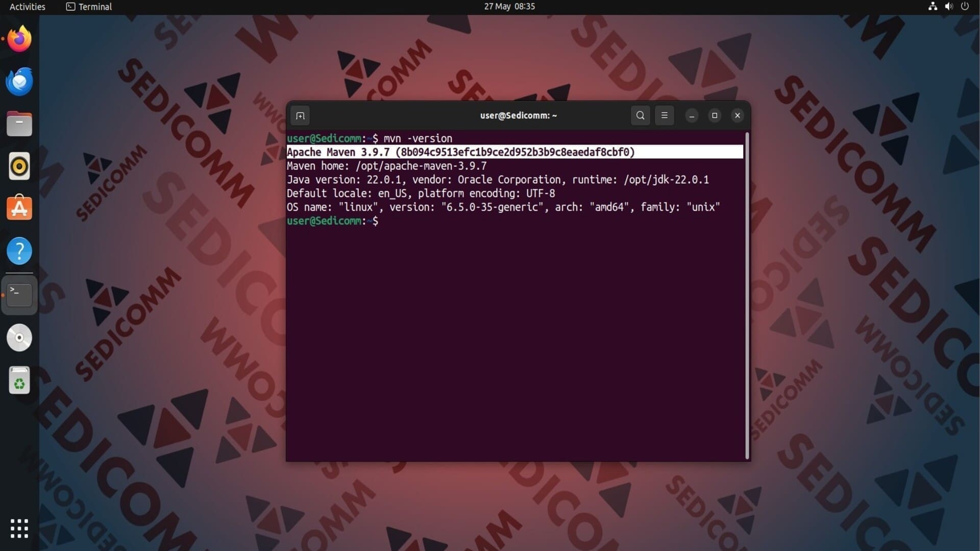Show the applications grid
This screenshot has width=980, height=551.
(19, 529)
